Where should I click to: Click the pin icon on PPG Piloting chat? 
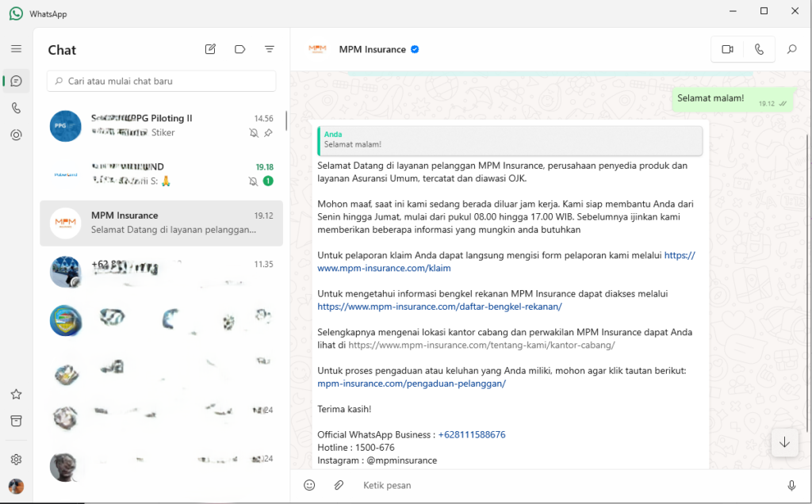pyautogui.click(x=268, y=133)
